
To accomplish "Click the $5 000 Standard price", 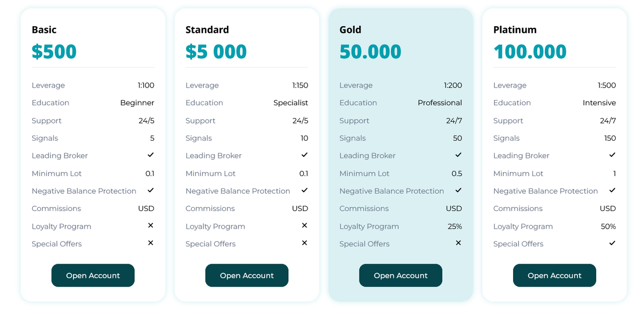I will 216,52.
